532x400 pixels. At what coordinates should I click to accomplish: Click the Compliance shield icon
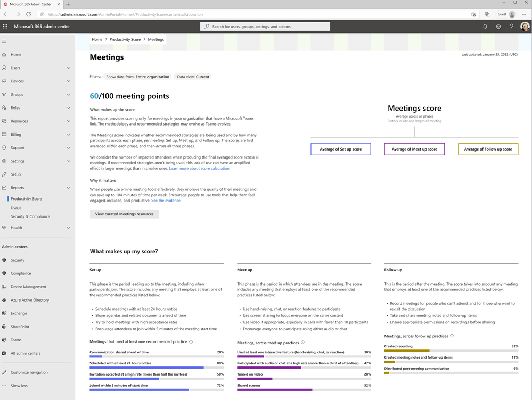tap(4, 273)
